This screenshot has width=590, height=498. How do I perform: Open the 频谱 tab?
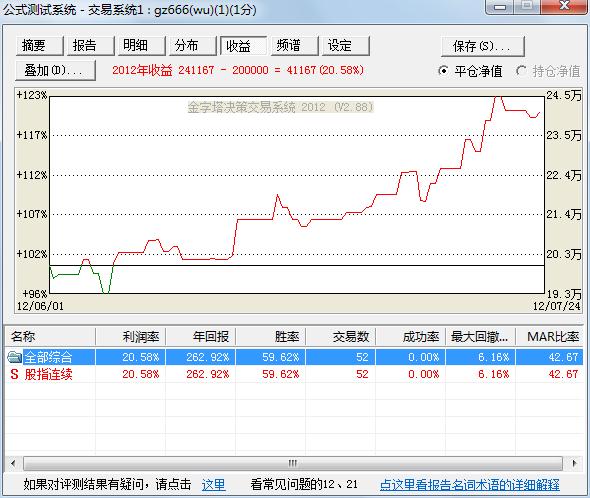[295, 46]
